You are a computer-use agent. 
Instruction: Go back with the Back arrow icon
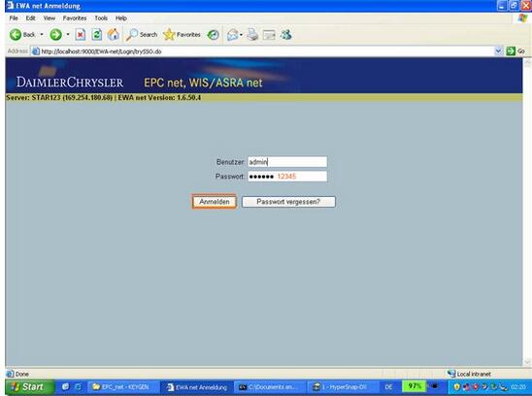[x=16, y=34]
